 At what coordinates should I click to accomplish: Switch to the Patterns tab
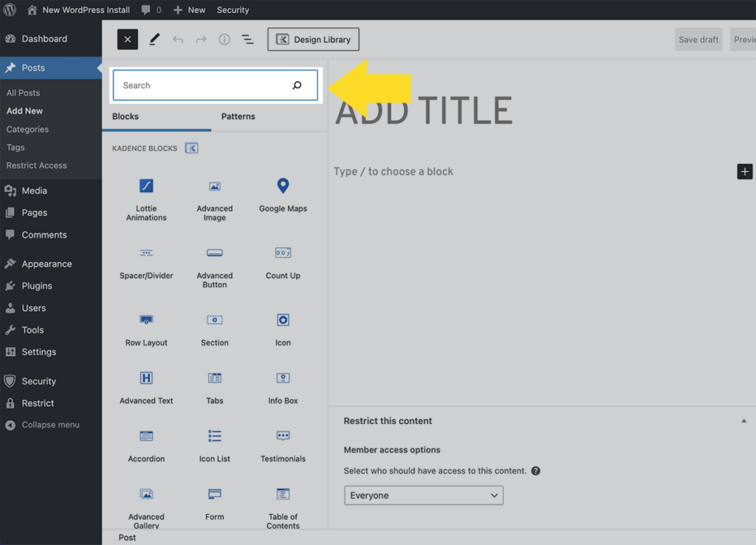click(x=238, y=116)
